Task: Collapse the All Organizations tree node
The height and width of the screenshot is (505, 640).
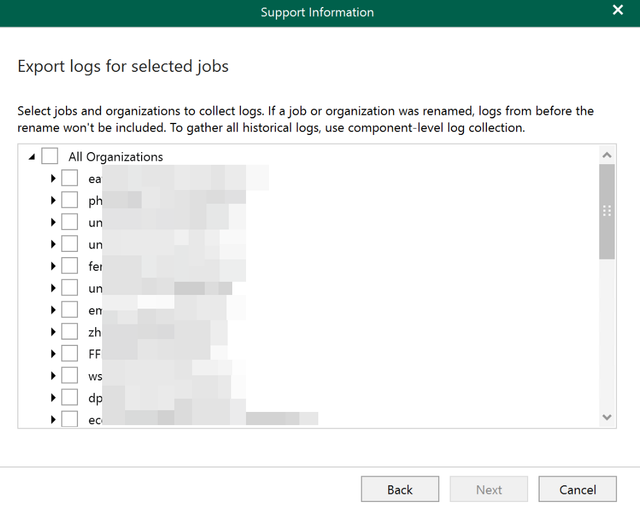Action: tap(32, 157)
